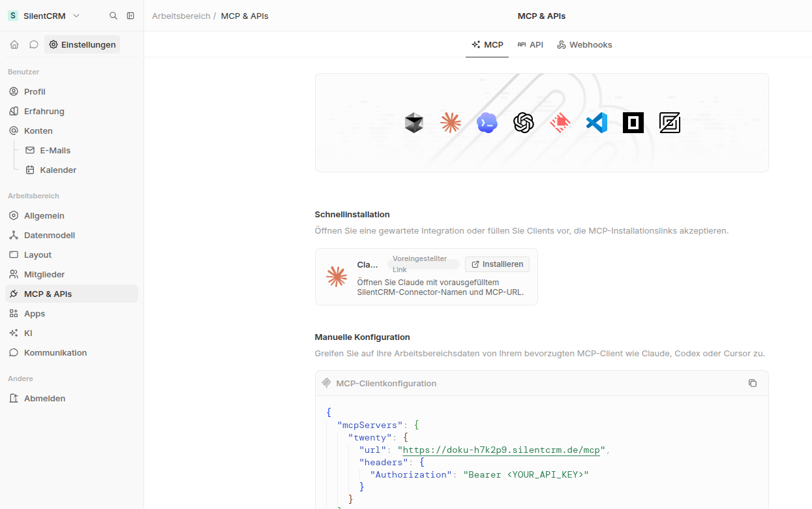Click the MCP-Clientkonfiguration header icon
The image size is (812, 509).
pyautogui.click(x=327, y=383)
